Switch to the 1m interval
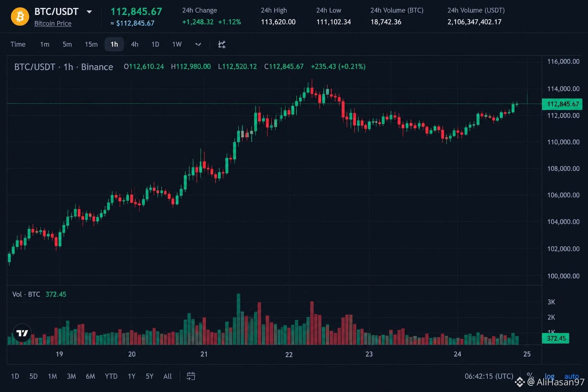Image resolution: width=588 pixels, height=392 pixels. pyautogui.click(x=45, y=44)
